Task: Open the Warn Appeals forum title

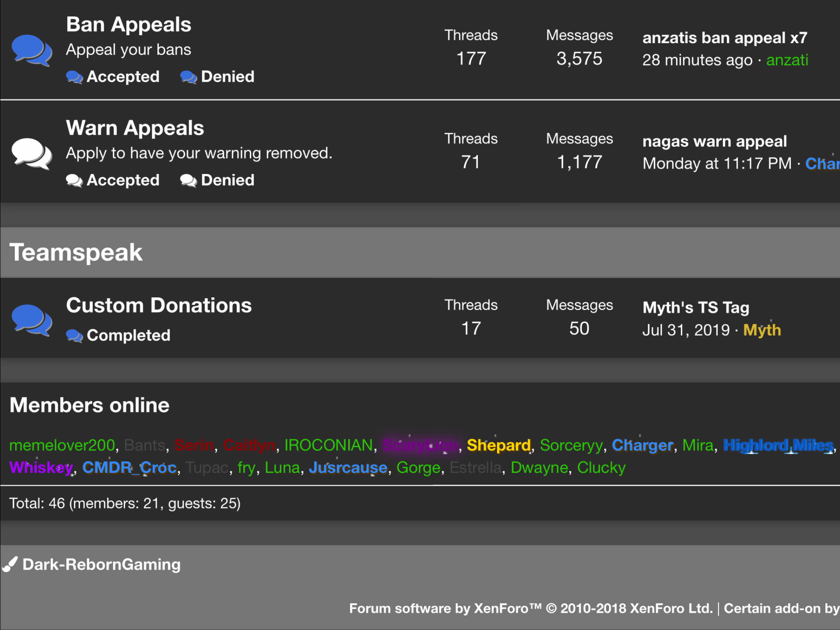Action: click(135, 128)
